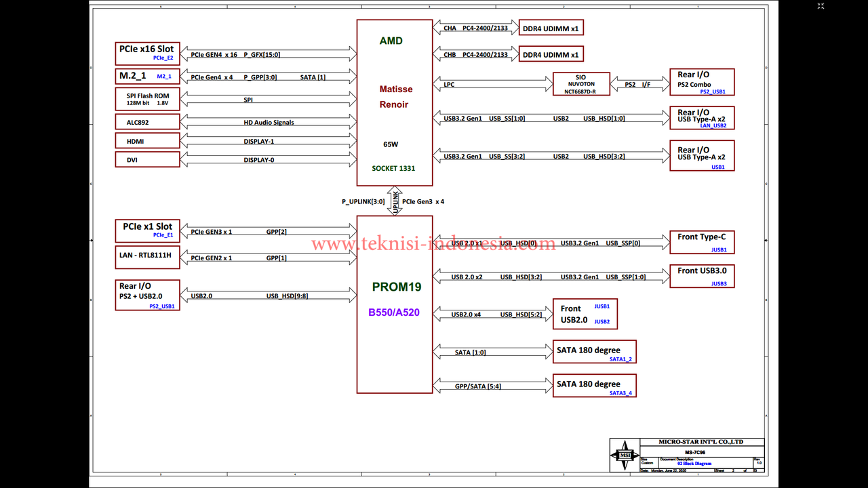
Task: Click the 'JUSB3' reference designator
Action: [x=719, y=284]
